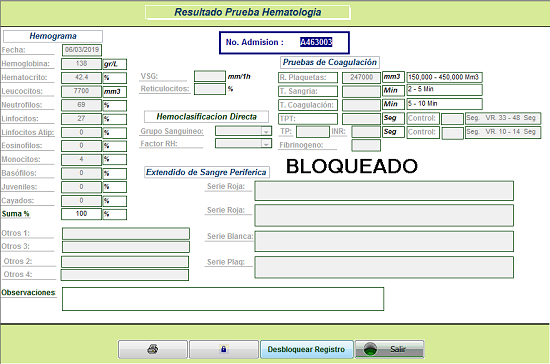Click the Observaciones text area
Viewport: 550px width, 364px height.
click(223, 299)
